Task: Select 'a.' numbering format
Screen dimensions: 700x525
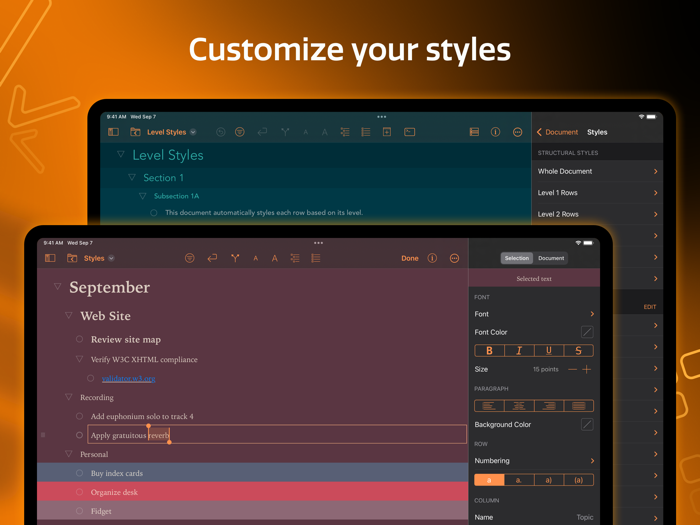Action: tap(519, 480)
